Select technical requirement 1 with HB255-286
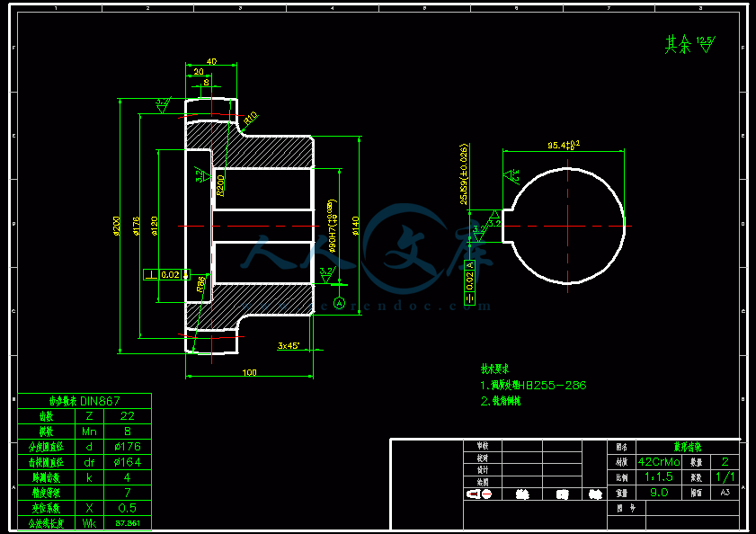 [x=533, y=386]
